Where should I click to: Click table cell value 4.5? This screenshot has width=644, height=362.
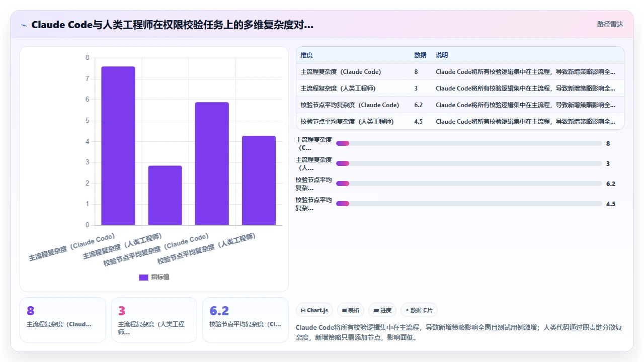[x=418, y=122]
